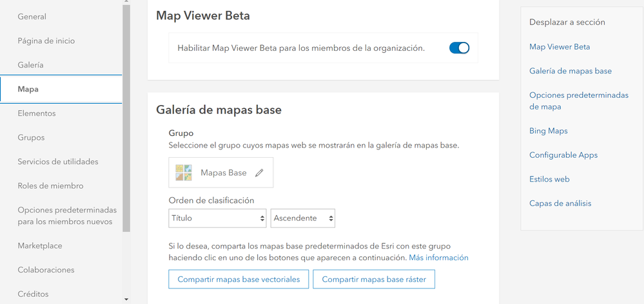Open Página de inicio settings
The image size is (644, 304).
click(x=46, y=41)
